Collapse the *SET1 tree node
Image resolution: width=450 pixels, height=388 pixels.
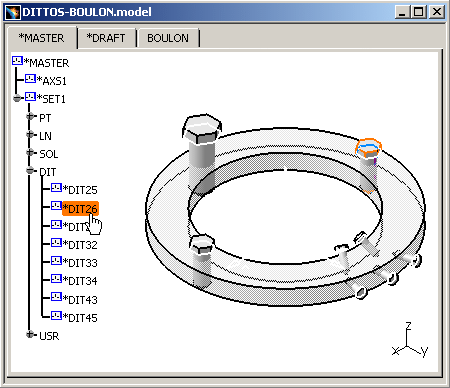(x=17, y=98)
